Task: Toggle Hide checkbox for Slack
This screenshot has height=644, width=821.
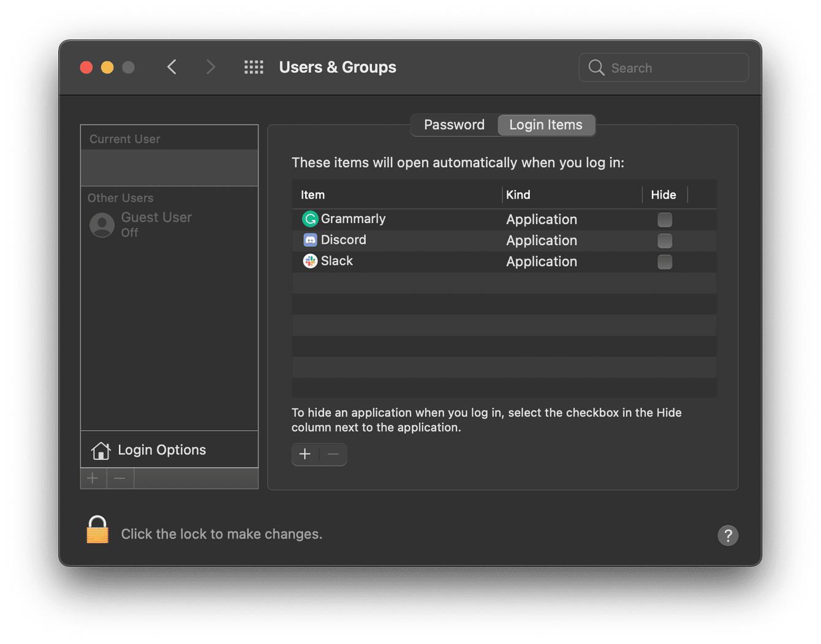Action: click(x=665, y=262)
